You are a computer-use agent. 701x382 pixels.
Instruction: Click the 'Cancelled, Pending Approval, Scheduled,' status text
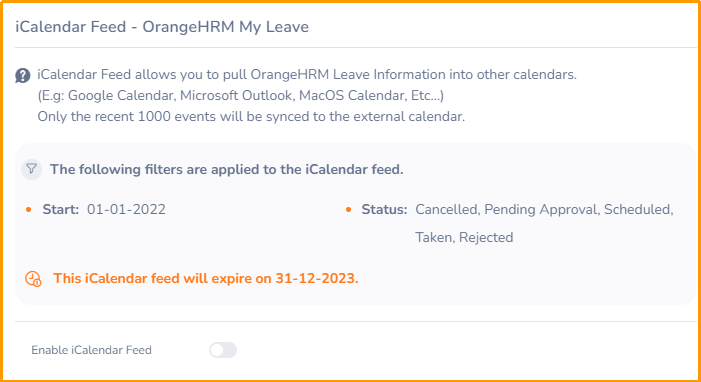click(544, 209)
